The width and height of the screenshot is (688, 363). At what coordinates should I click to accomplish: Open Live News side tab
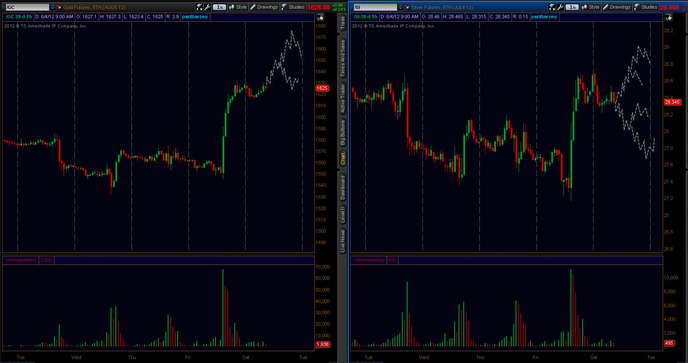[343, 240]
